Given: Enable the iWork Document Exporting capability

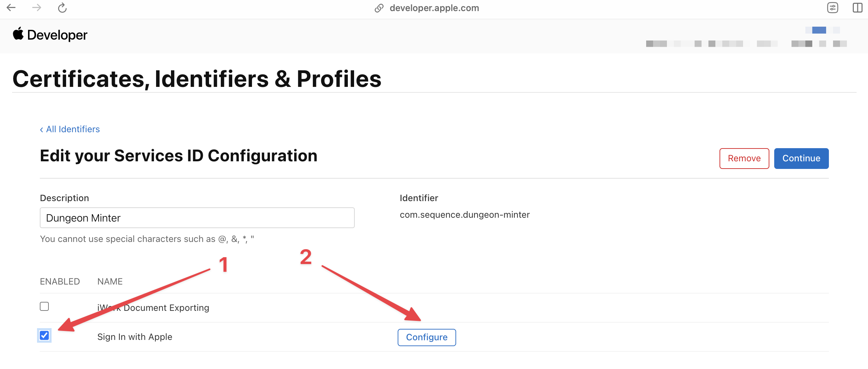Looking at the screenshot, I should 44,307.
